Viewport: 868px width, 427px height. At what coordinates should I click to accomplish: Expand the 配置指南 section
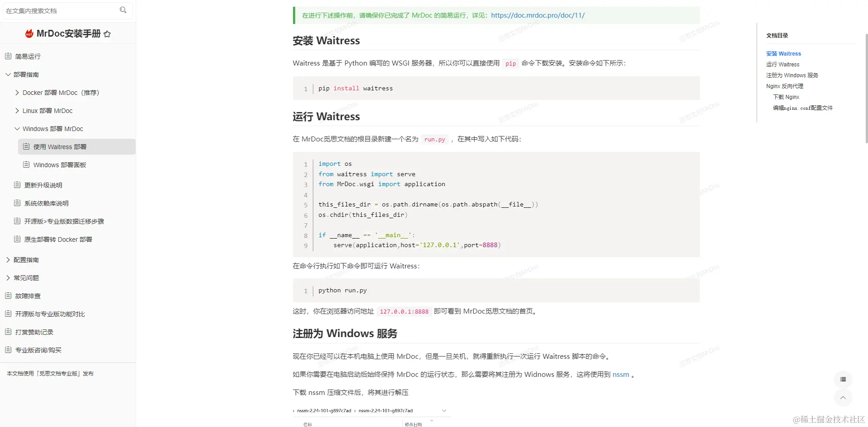point(7,260)
